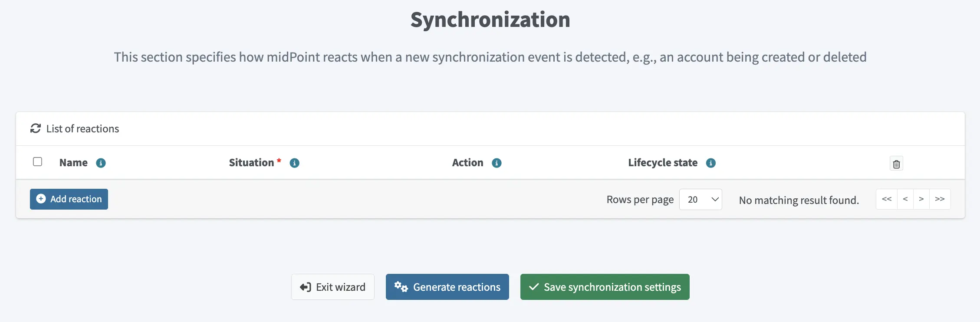This screenshot has height=322, width=980.
Task: Toggle the select-all reactions checkbox
Action: pos(38,161)
